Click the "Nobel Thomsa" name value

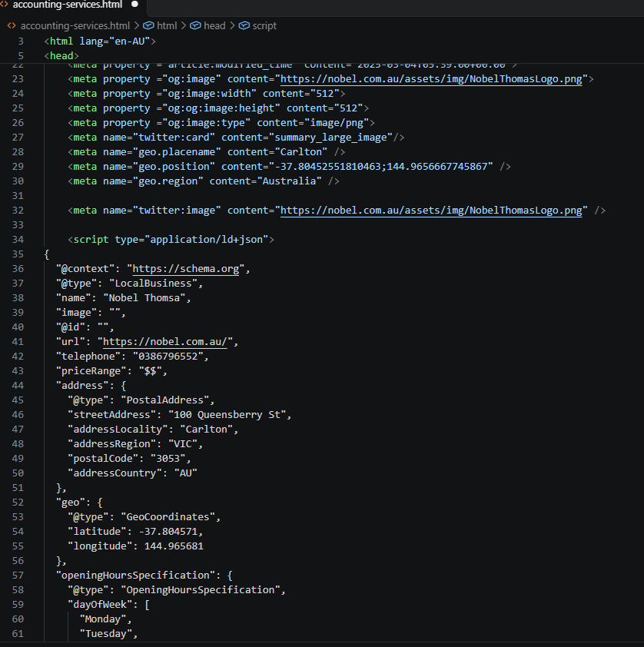pyautogui.click(x=144, y=298)
